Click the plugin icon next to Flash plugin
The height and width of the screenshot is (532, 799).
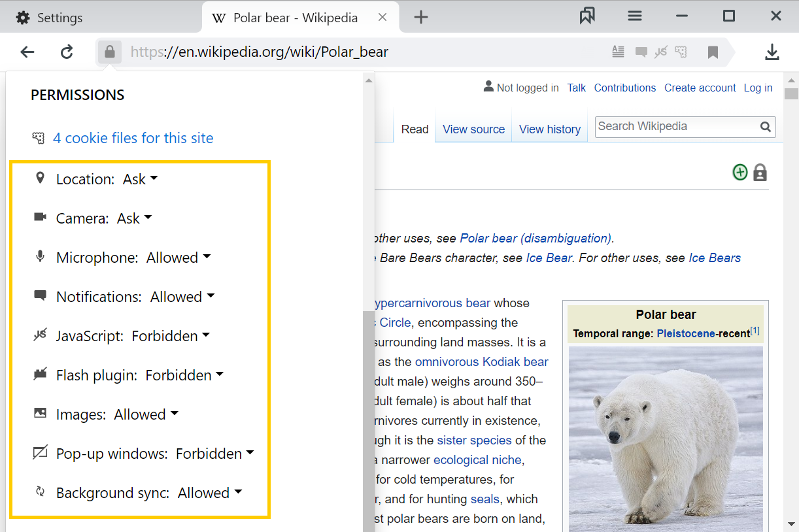point(40,374)
